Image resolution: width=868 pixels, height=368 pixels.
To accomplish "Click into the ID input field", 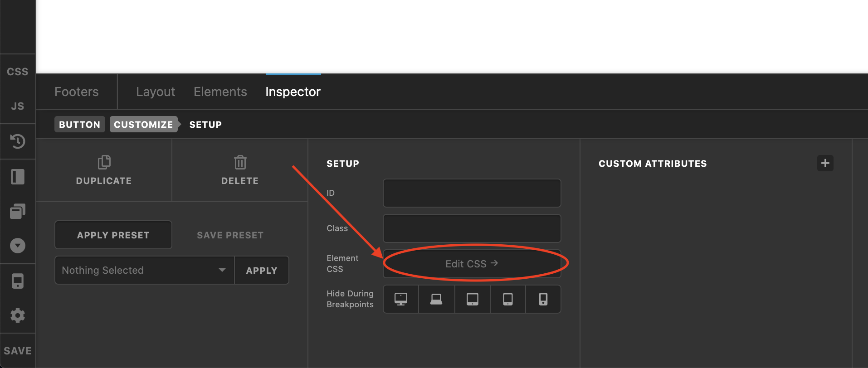I will 472,193.
